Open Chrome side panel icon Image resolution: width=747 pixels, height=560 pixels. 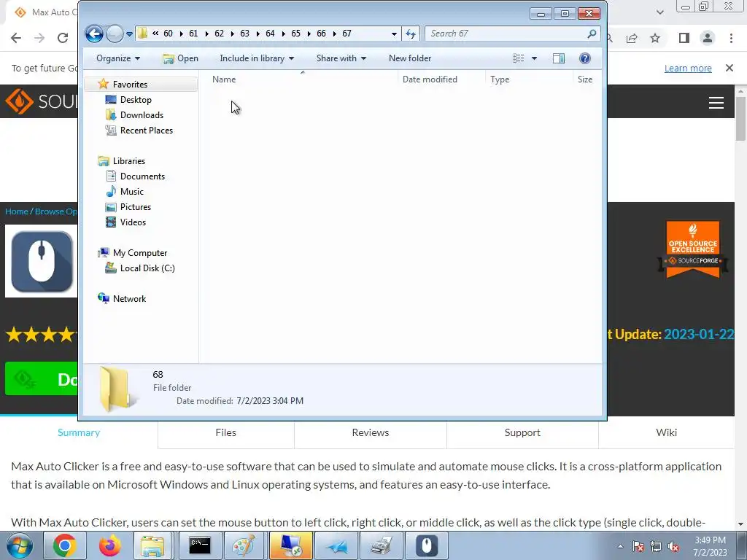click(684, 38)
